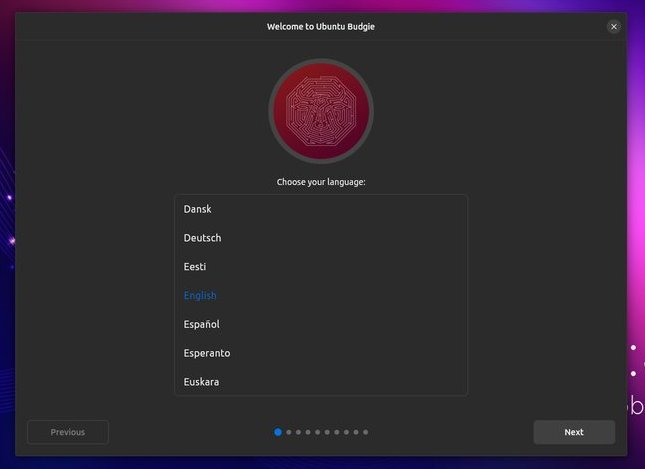Select the third page indicator dot
The image size is (645, 469).
click(x=298, y=432)
